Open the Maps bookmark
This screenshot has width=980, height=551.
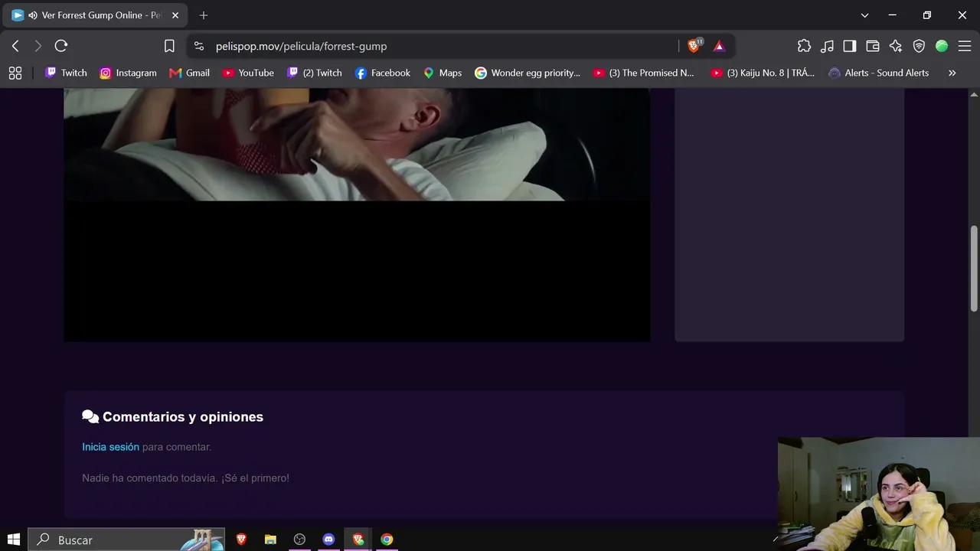[x=443, y=73]
